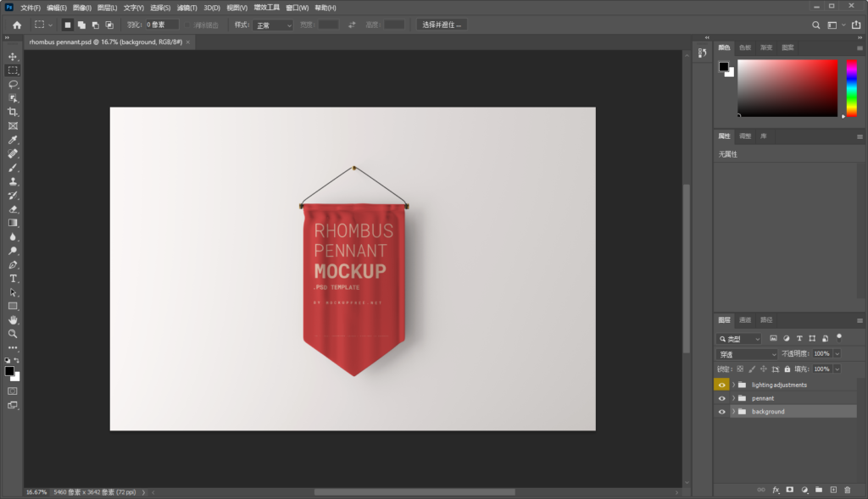Open the 样式 style dropdown
Image resolution: width=868 pixels, height=499 pixels.
(x=272, y=25)
